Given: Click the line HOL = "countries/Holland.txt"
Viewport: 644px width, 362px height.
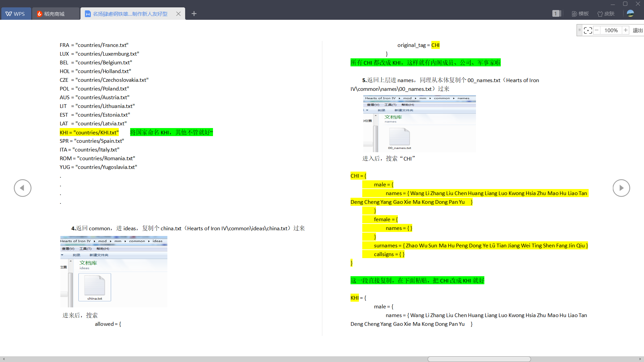Looking at the screenshot, I should click(x=95, y=71).
